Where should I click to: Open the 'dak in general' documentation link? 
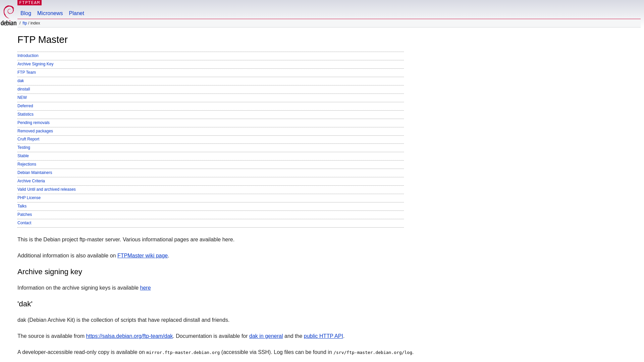tap(266, 336)
